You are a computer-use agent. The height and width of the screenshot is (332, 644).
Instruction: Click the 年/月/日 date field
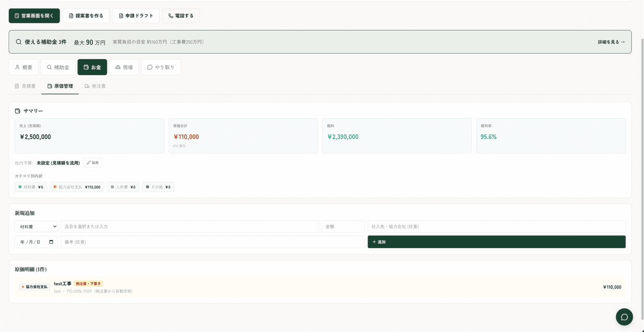(x=36, y=242)
